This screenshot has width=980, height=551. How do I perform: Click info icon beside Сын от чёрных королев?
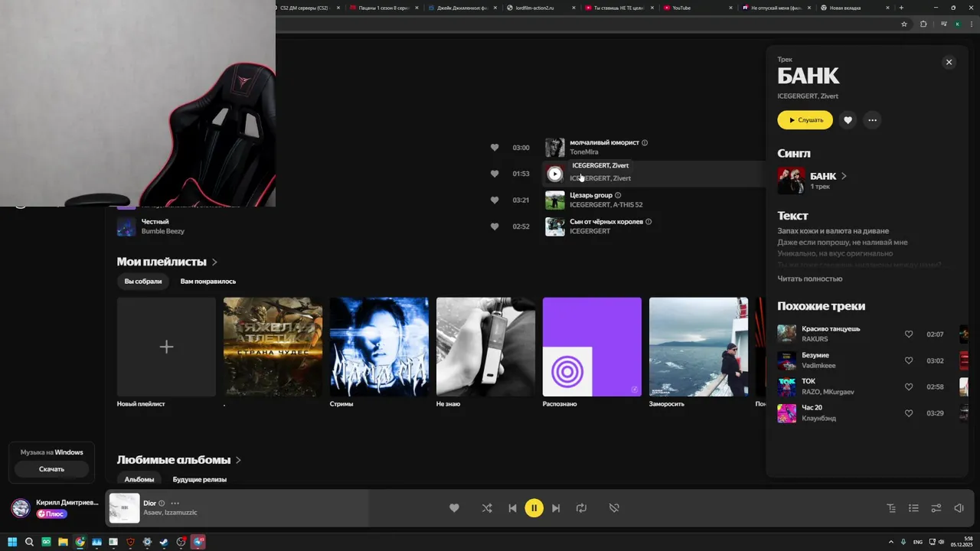point(648,222)
